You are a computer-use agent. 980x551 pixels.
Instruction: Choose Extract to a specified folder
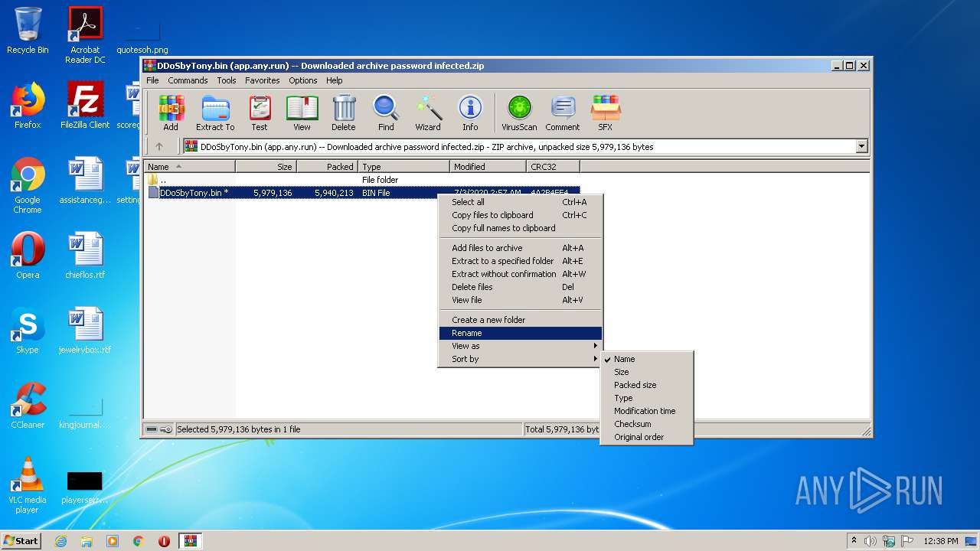[x=521, y=261]
